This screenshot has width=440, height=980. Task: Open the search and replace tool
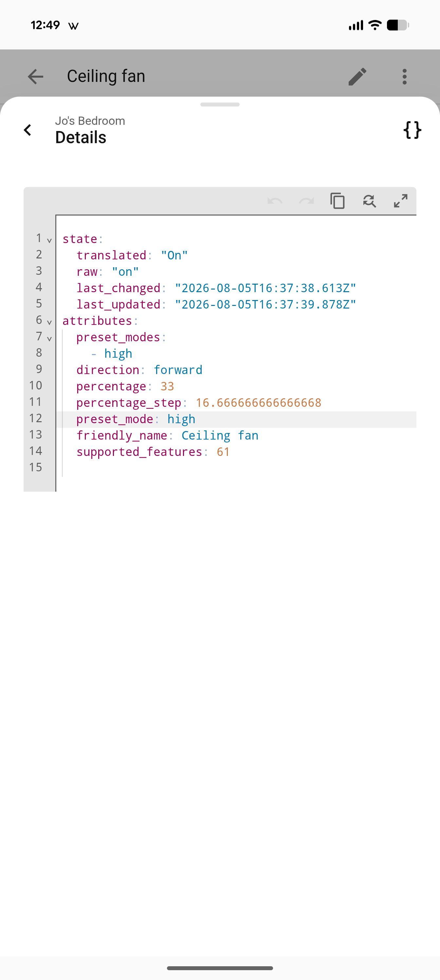pos(369,200)
